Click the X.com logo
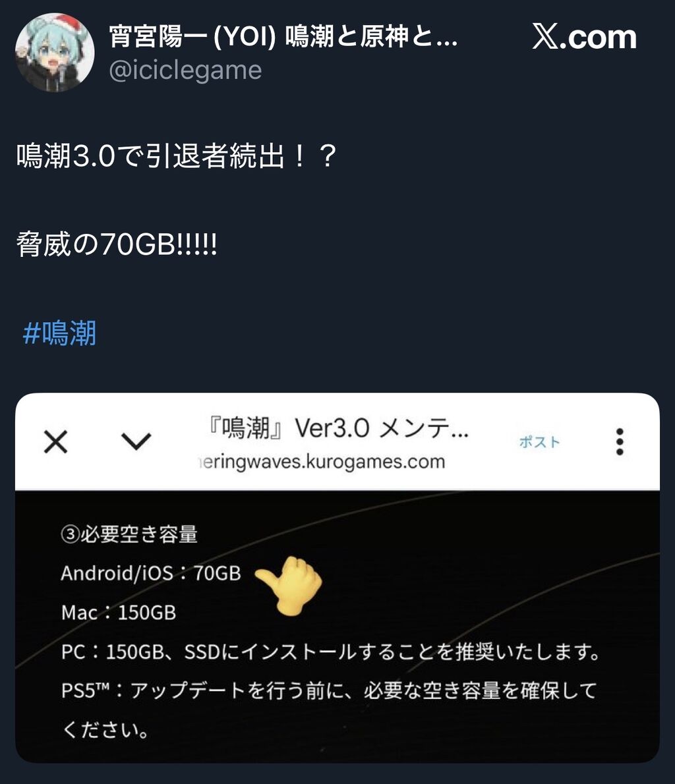The width and height of the screenshot is (675, 784). (585, 37)
